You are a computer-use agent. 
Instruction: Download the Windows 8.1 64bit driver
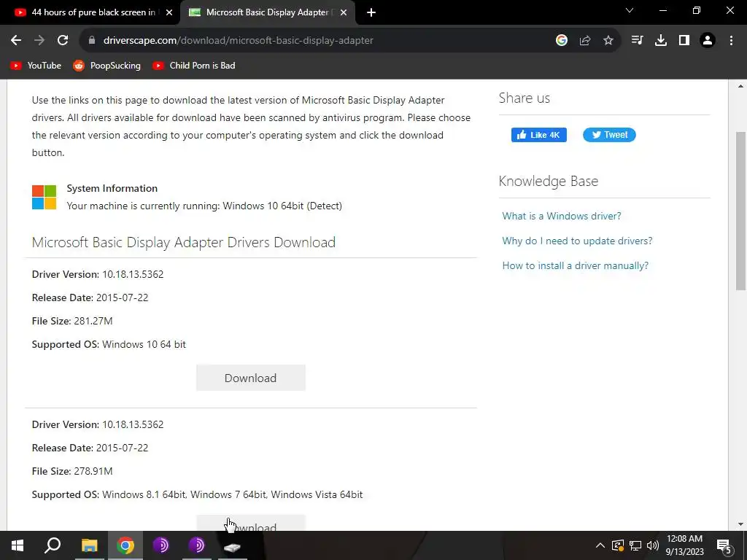point(251,523)
